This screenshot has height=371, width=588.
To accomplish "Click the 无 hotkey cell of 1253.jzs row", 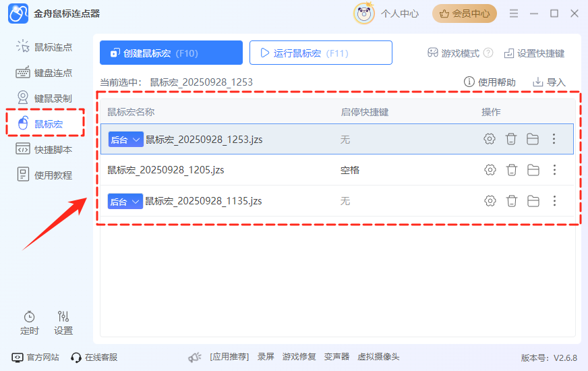I will pyautogui.click(x=345, y=140).
